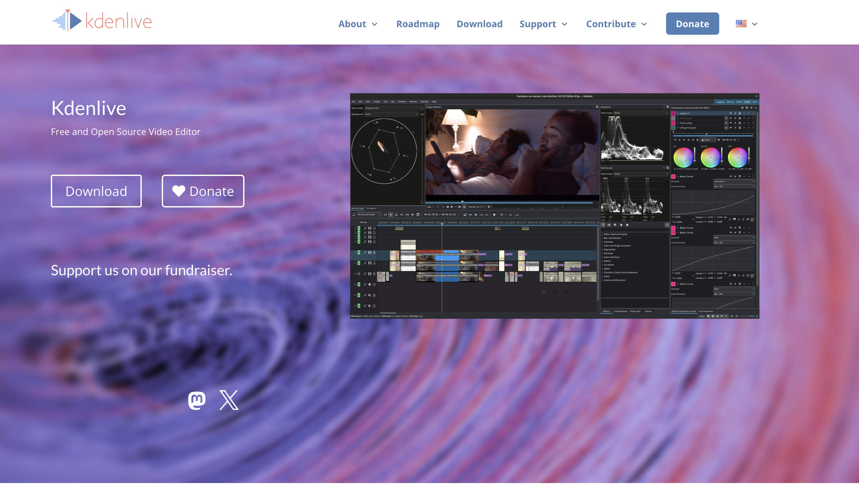Open the Mastodon social link icon
The width and height of the screenshot is (859, 504).
[x=197, y=400]
